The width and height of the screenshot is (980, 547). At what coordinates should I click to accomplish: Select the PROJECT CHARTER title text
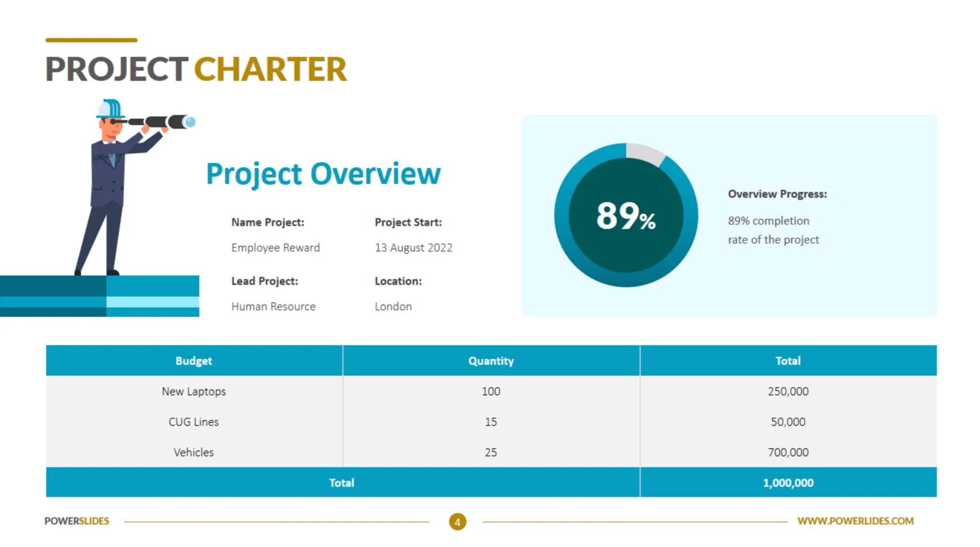tap(196, 69)
